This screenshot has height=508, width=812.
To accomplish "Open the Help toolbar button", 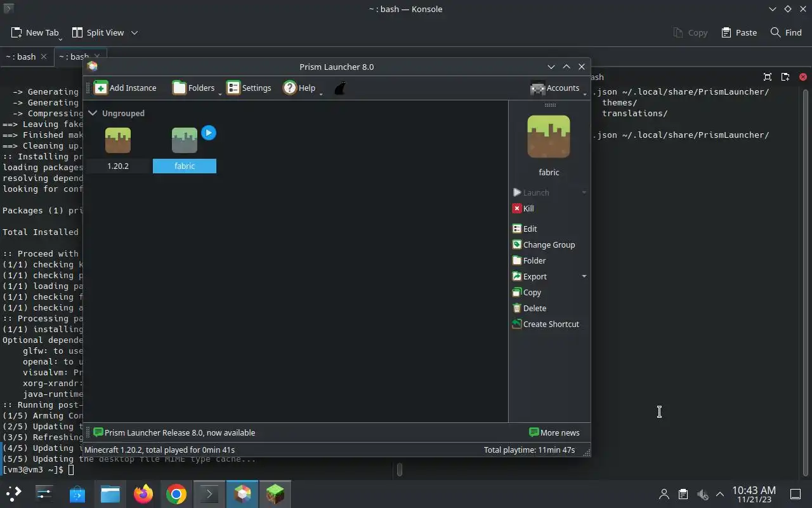I will click(299, 88).
